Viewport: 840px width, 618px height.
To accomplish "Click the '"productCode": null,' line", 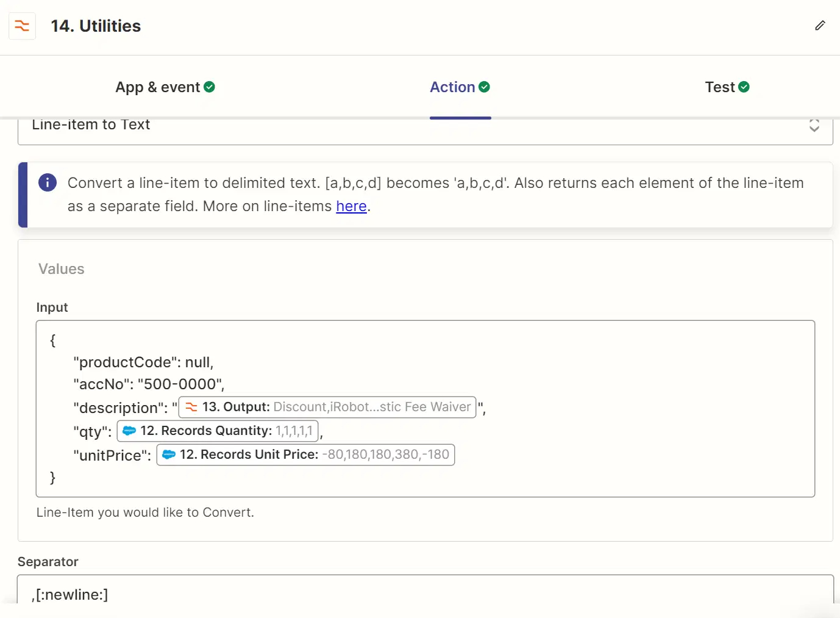I will point(143,362).
